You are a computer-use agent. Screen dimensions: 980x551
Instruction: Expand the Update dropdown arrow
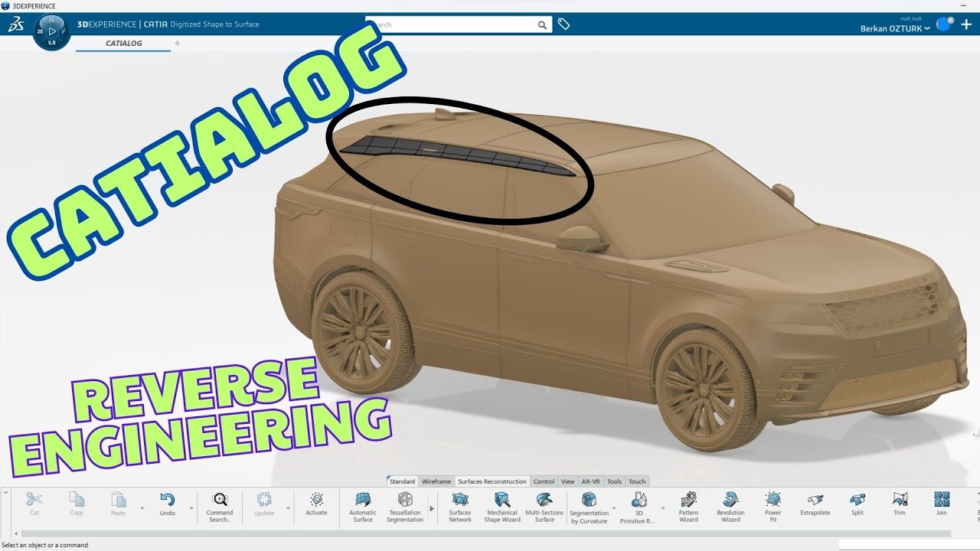(x=288, y=508)
